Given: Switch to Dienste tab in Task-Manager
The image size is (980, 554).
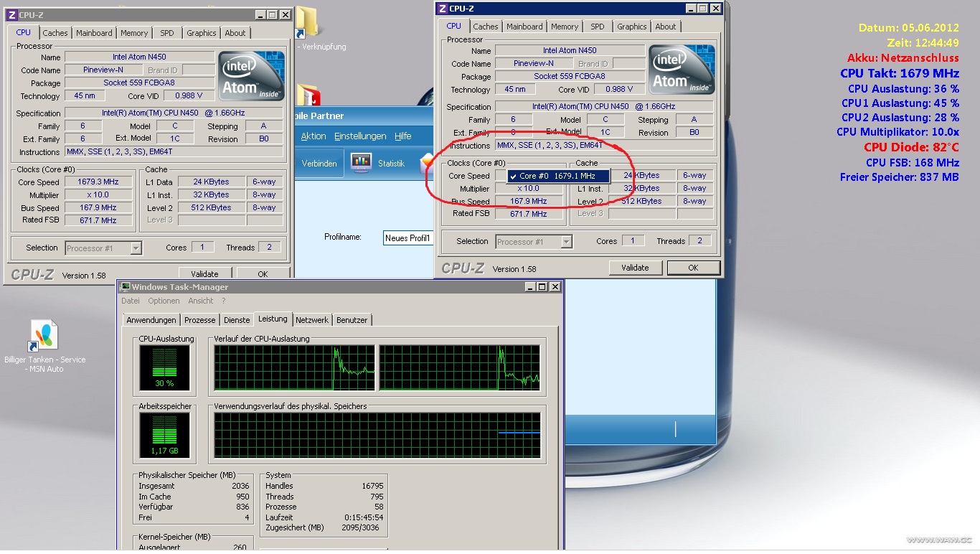Looking at the screenshot, I should click(237, 320).
